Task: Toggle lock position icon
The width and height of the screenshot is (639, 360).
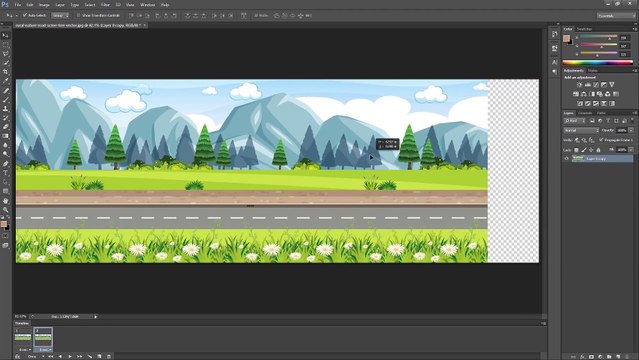Action: point(591,150)
